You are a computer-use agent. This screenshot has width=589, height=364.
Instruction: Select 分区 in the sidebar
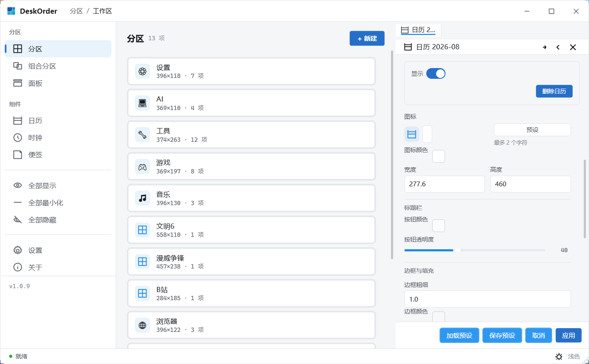tap(58, 49)
